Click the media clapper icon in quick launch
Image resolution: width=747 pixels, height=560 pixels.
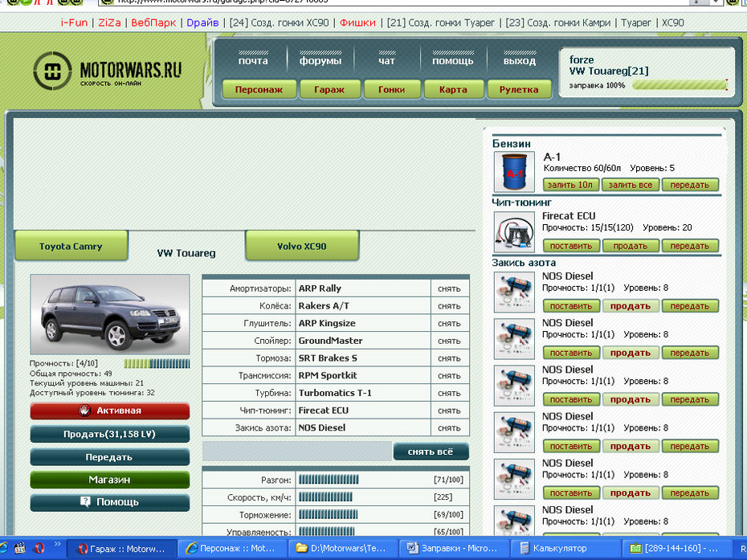20,548
